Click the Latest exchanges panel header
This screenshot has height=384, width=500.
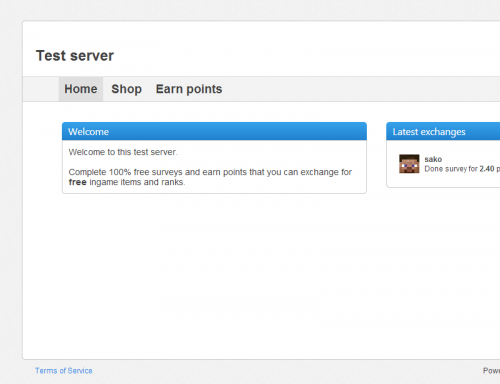click(443, 131)
